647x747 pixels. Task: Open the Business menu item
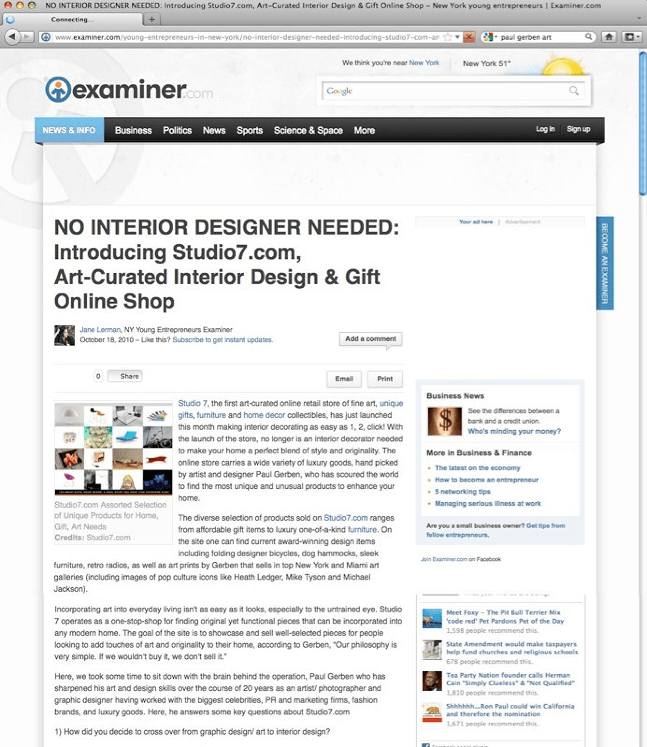click(x=133, y=131)
